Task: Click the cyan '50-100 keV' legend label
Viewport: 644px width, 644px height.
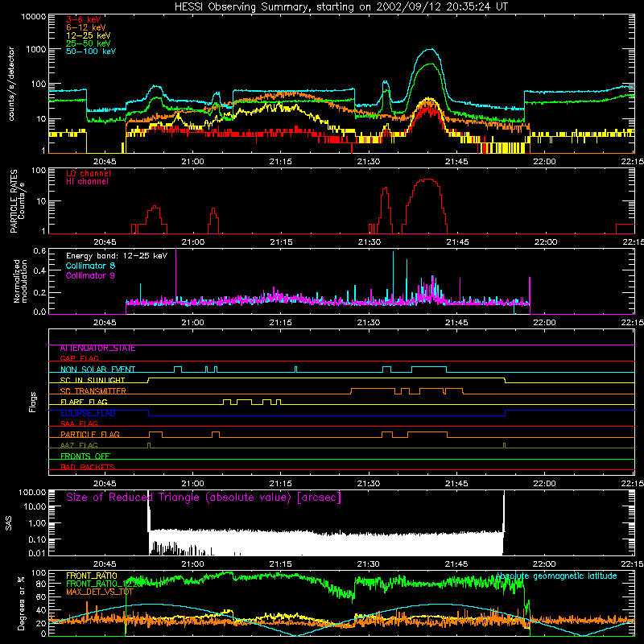Action: 91,52
